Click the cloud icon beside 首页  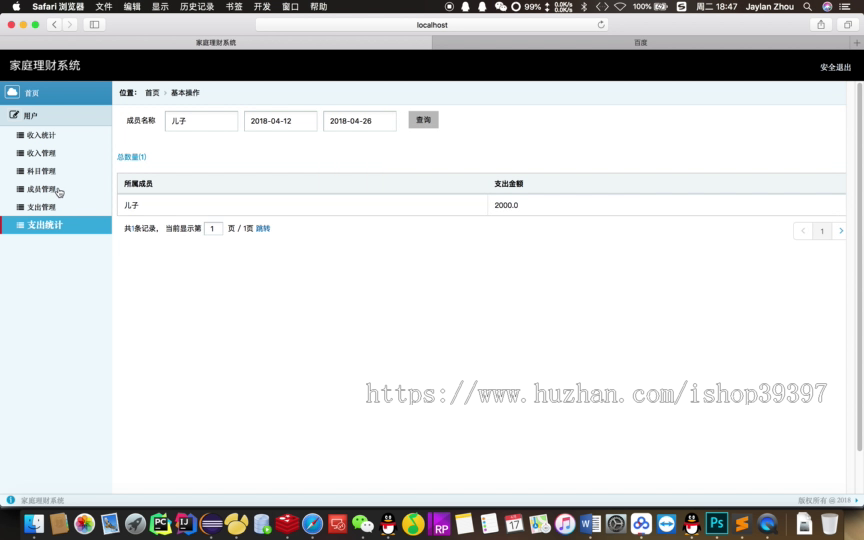coord(12,92)
